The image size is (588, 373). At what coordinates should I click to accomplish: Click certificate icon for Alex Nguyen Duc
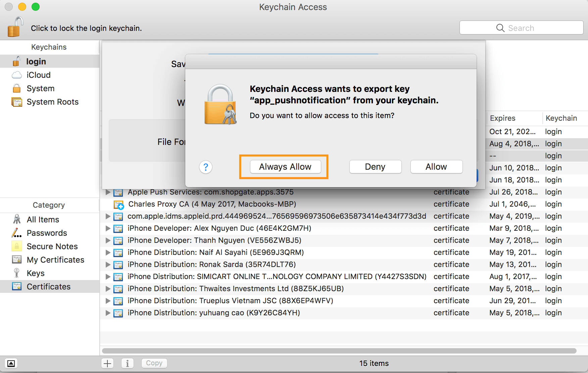pos(118,229)
